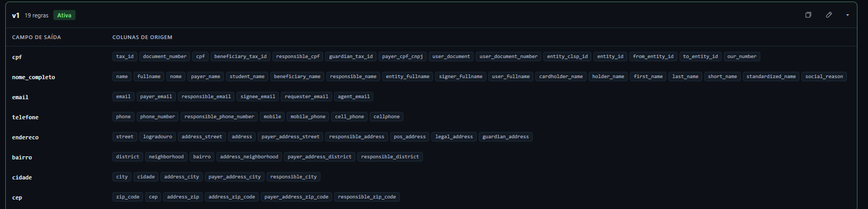Click the responsible_district tag
868x209 pixels.
pos(390,157)
